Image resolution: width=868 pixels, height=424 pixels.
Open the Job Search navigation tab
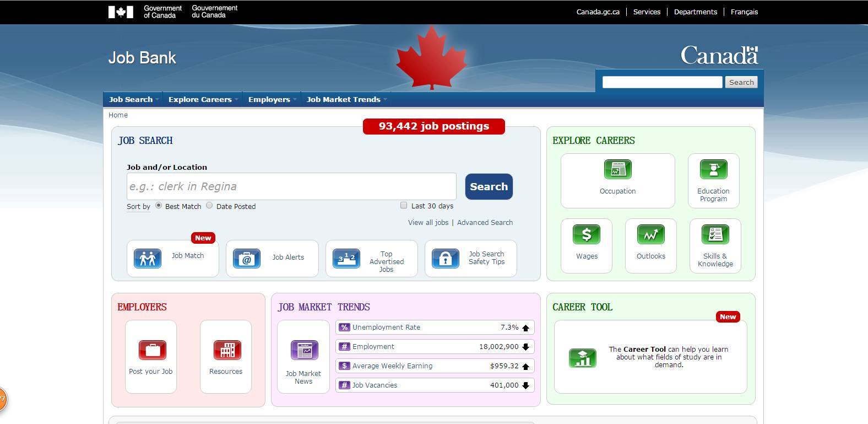(x=131, y=99)
